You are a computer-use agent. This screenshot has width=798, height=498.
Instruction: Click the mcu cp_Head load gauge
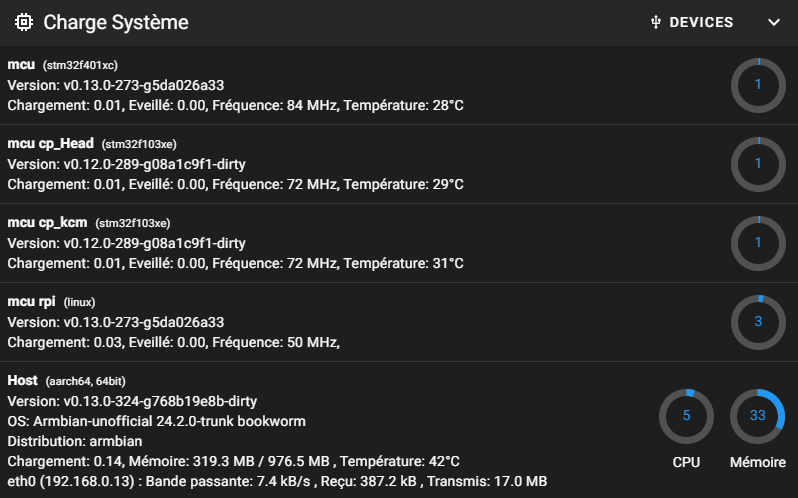(758, 164)
